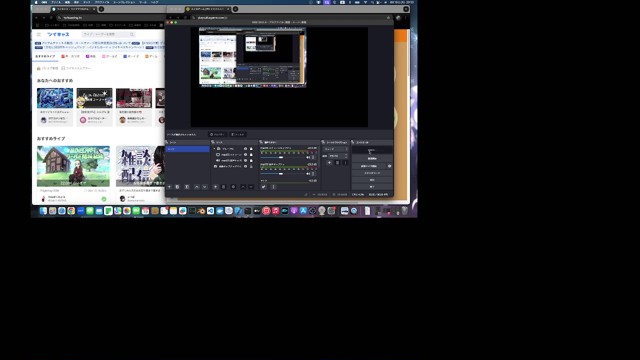640x360 pixels.
Task: Open the settings gear beside the recording button
Action: click(389, 166)
